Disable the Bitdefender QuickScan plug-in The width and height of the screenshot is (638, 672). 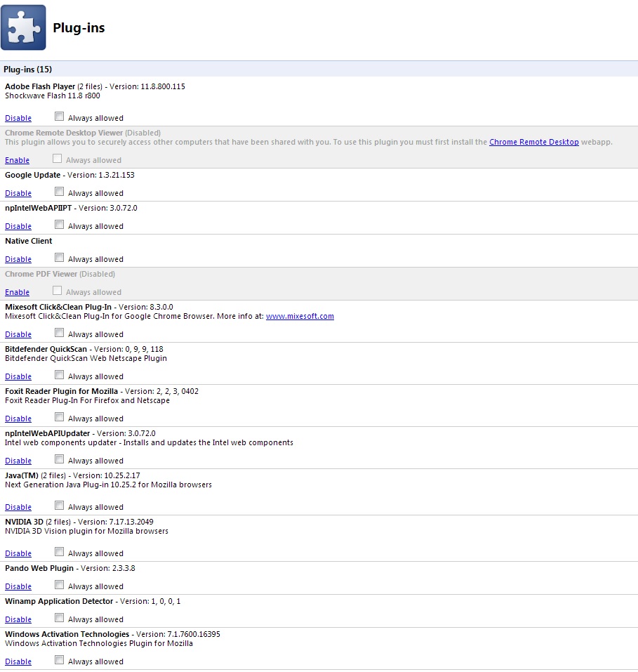18,376
